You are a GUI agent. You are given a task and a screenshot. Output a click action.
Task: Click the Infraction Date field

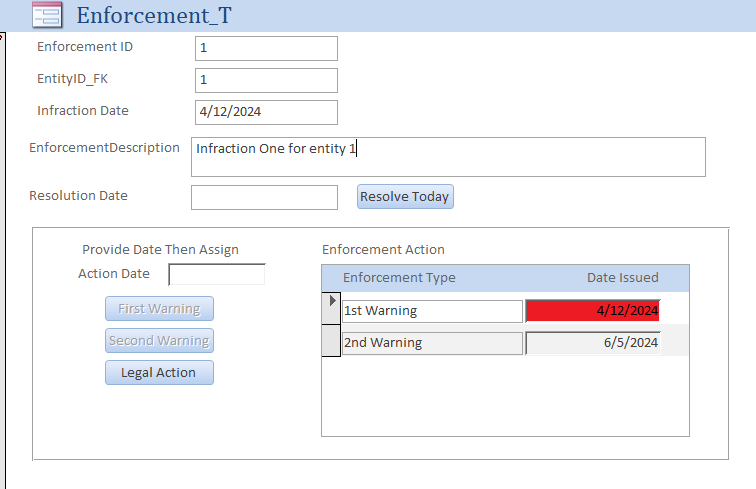(266, 112)
